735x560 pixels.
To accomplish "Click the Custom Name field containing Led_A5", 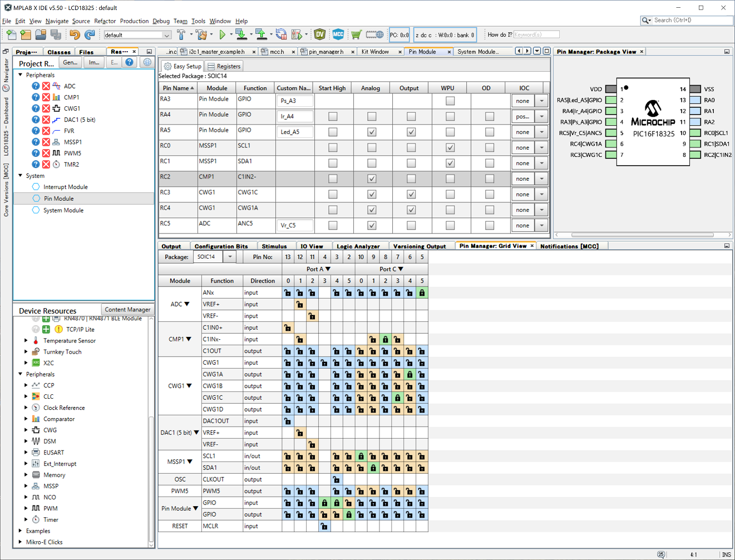I will pyautogui.click(x=295, y=132).
